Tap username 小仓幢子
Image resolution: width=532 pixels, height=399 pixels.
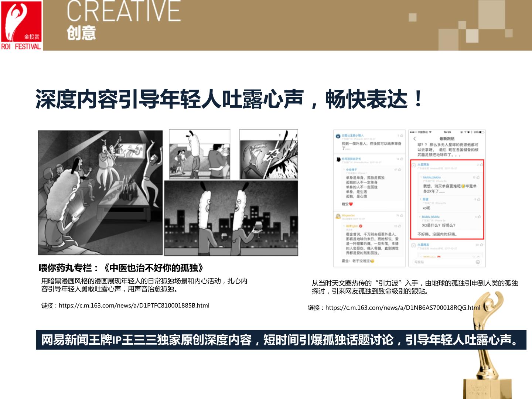[x=351, y=170]
